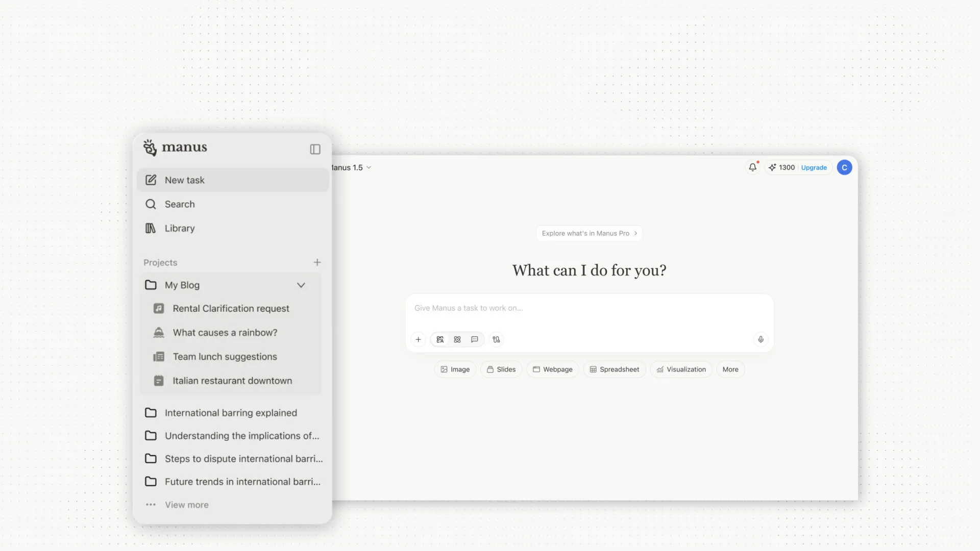This screenshot has height=551, width=980.
Task: Switch to agent mode toggle
Action: tap(457, 339)
